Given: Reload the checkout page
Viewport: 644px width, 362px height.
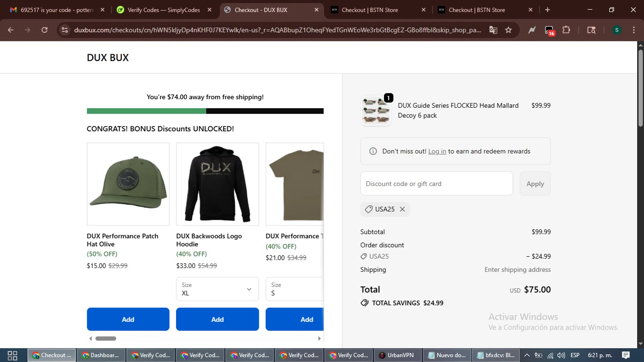Looking at the screenshot, I should (x=44, y=30).
